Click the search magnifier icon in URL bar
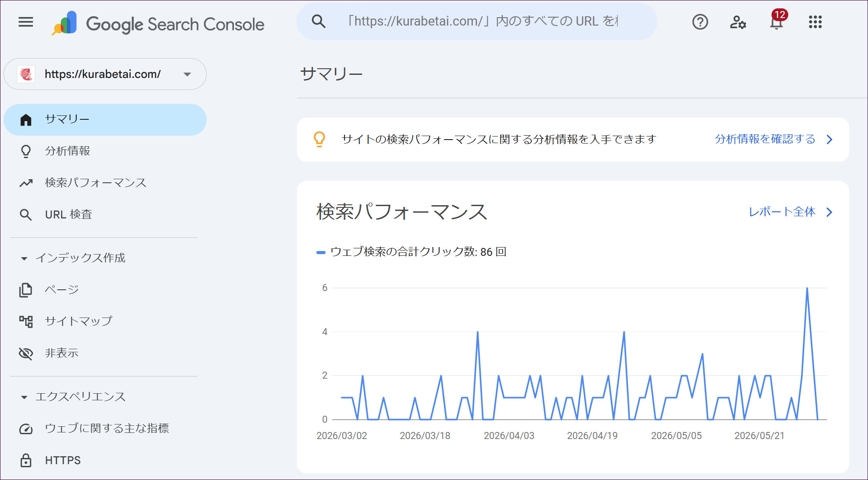This screenshot has height=480, width=868. coord(319,22)
